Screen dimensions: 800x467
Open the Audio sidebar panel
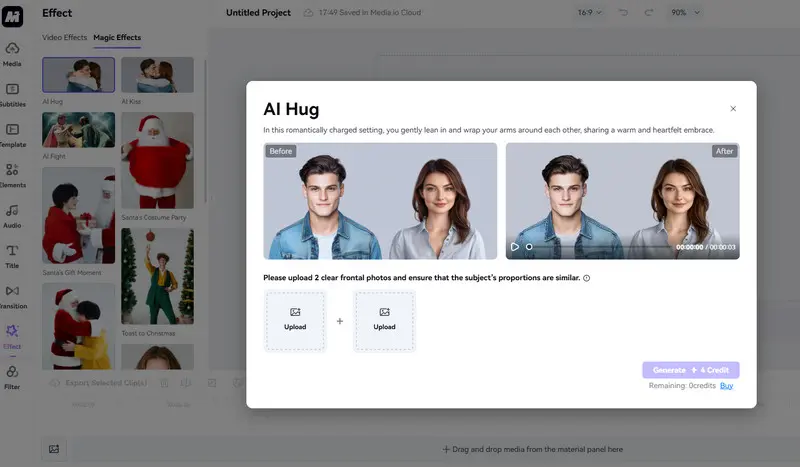pos(13,215)
